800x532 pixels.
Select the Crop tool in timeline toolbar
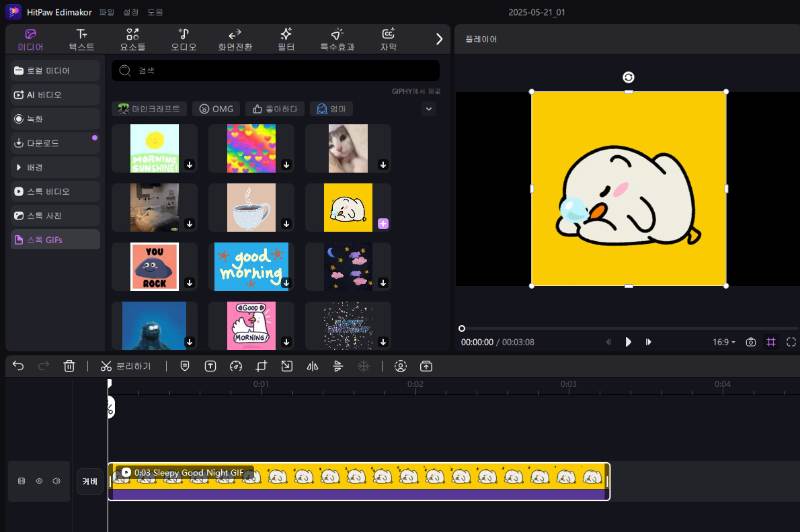click(261, 366)
